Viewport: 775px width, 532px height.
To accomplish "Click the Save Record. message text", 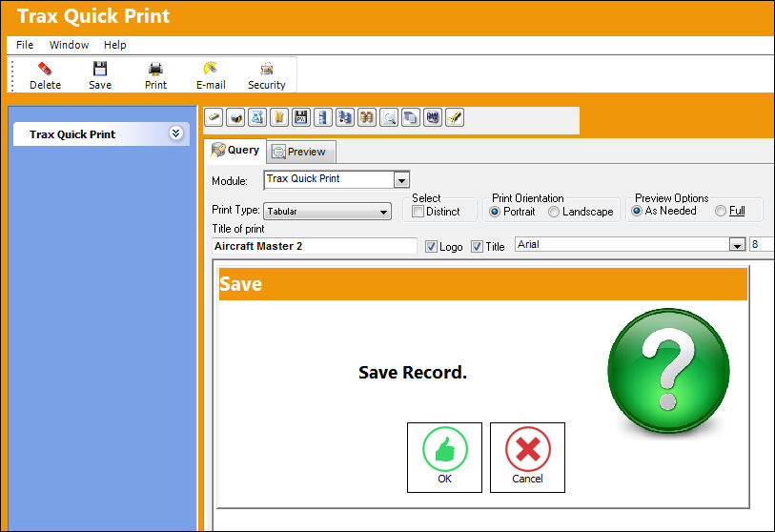I will [413, 372].
